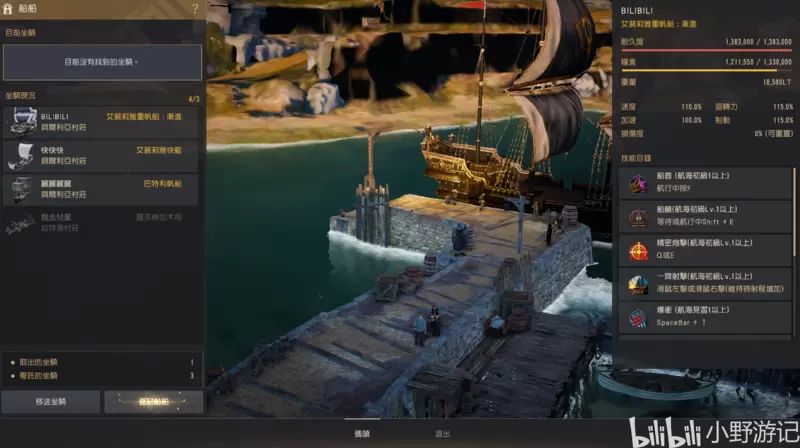Select the 艾裴莉雅快艇 list row
800x448 pixels.
(x=101, y=156)
